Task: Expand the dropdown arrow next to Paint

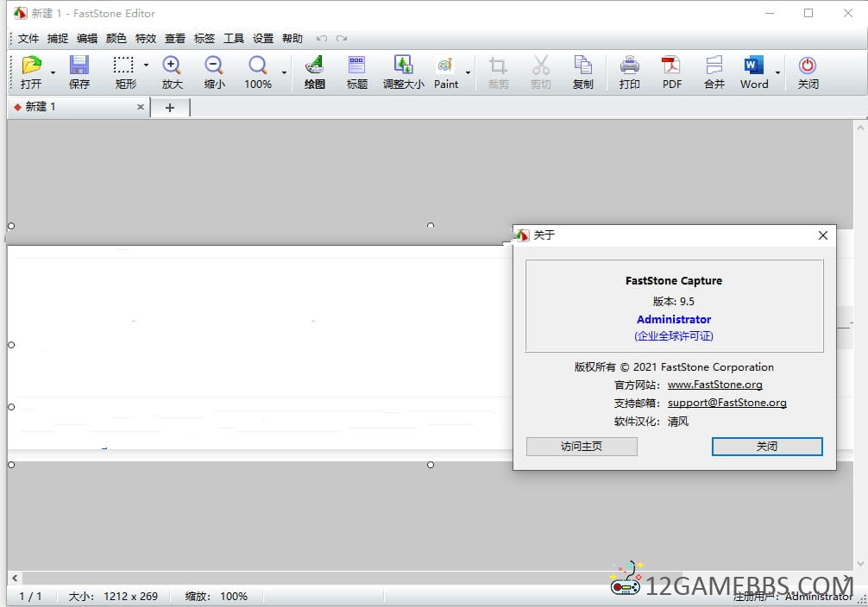Action: pos(468,72)
